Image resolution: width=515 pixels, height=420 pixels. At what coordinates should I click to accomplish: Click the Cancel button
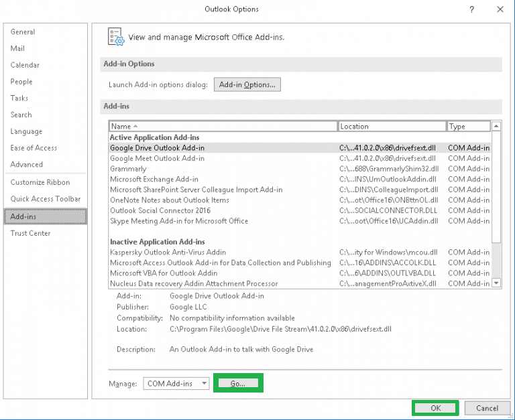tap(487, 408)
